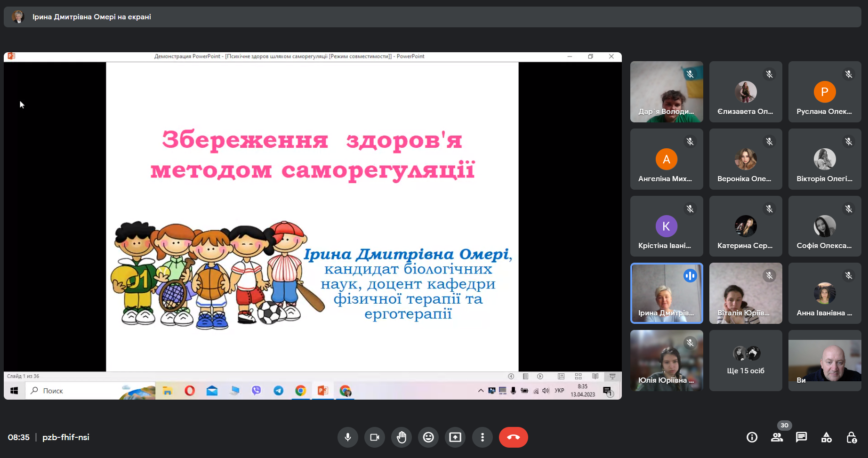Screen dimensions: 868x458
Task: Raise your hand in the meeting
Action: [402, 437]
